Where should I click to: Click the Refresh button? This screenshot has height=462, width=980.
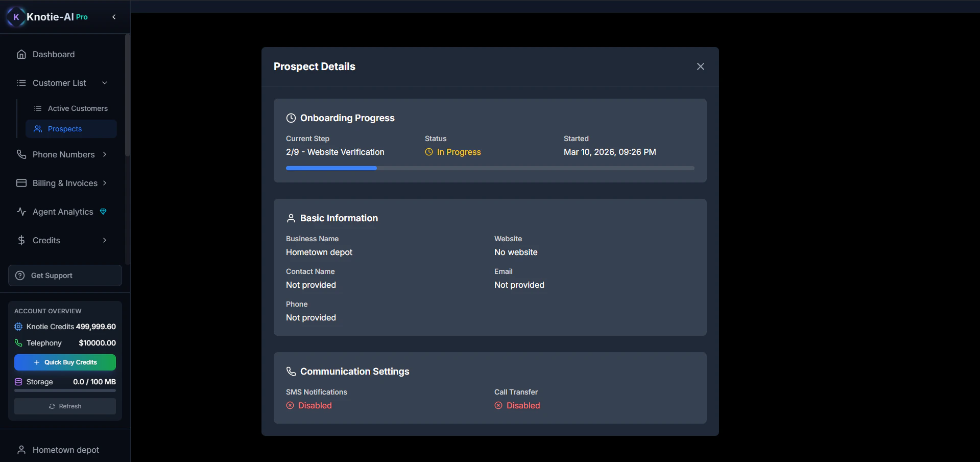point(64,406)
